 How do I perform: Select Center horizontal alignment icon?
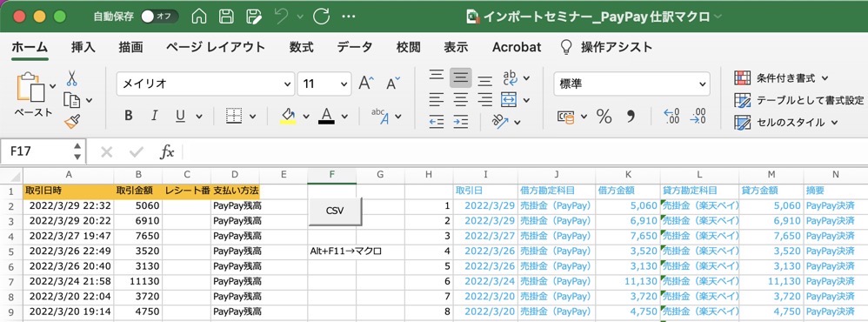point(461,100)
